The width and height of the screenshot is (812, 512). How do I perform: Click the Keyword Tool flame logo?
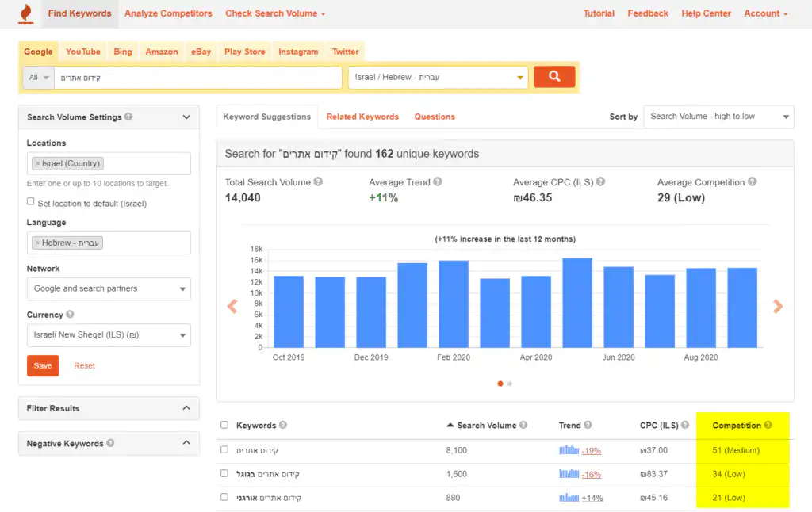coord(25,13)
